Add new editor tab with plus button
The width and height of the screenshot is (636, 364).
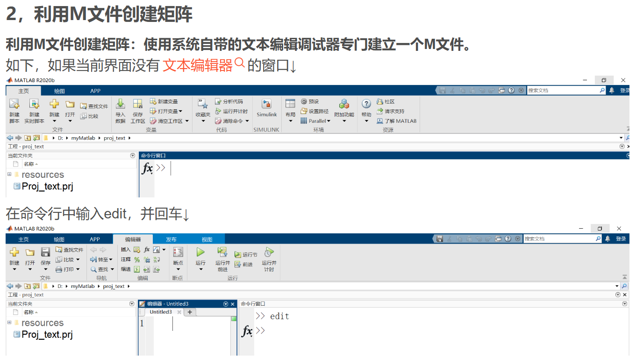tap(190, 312)
